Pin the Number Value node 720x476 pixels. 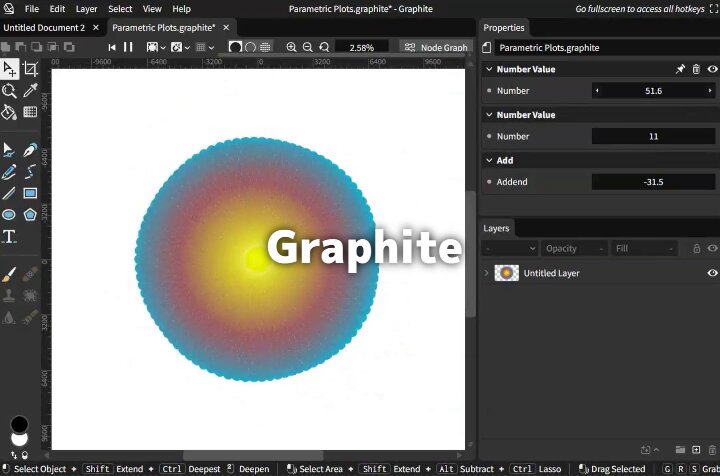[680, 69]
